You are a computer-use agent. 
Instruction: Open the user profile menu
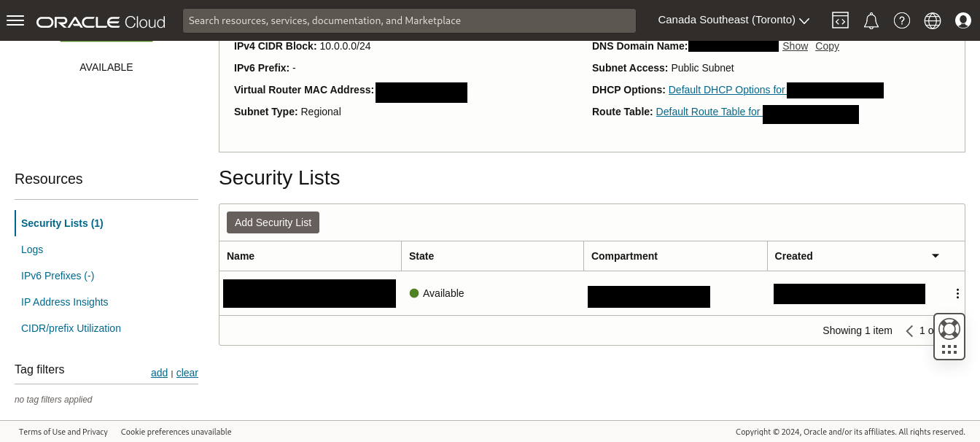[x=963, y=20]
